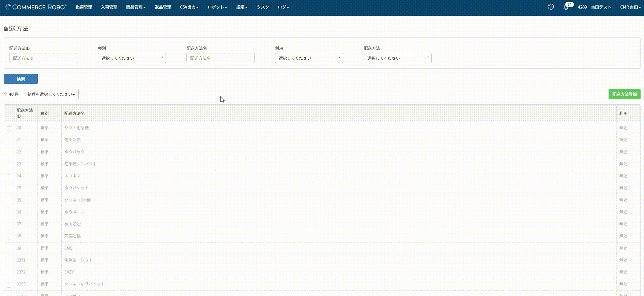Click 無効 status in EMS row

pos(623,248)
